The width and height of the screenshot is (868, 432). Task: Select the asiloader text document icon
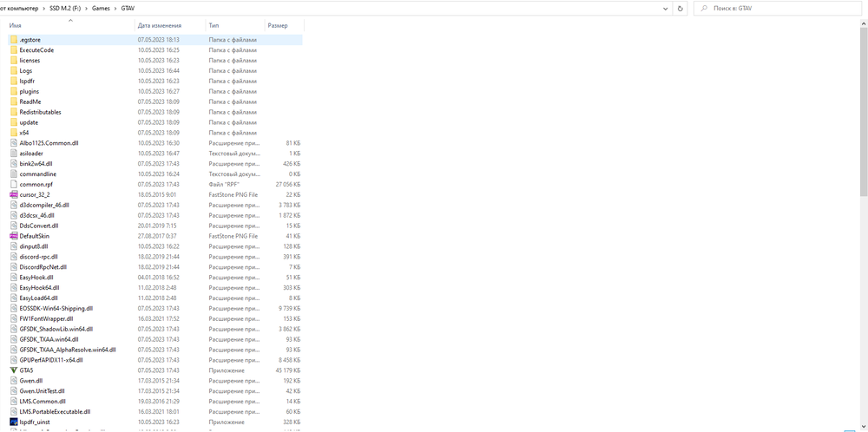[x=14, y=154]
